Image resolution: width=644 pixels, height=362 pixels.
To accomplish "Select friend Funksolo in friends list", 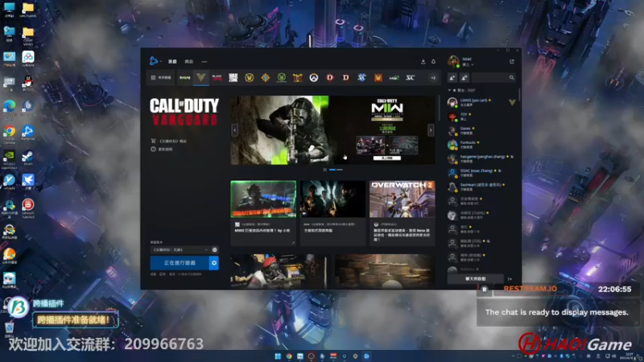I will tap(481, 145).
